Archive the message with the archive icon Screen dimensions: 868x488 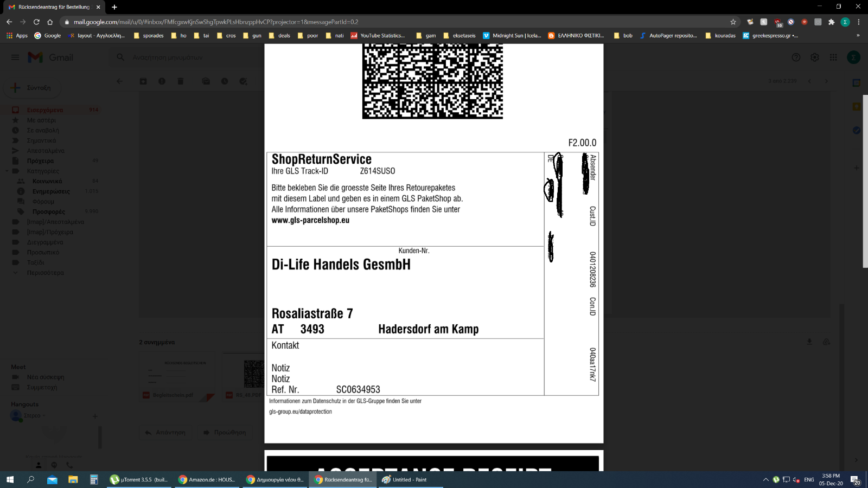click(x=143, y=81)
